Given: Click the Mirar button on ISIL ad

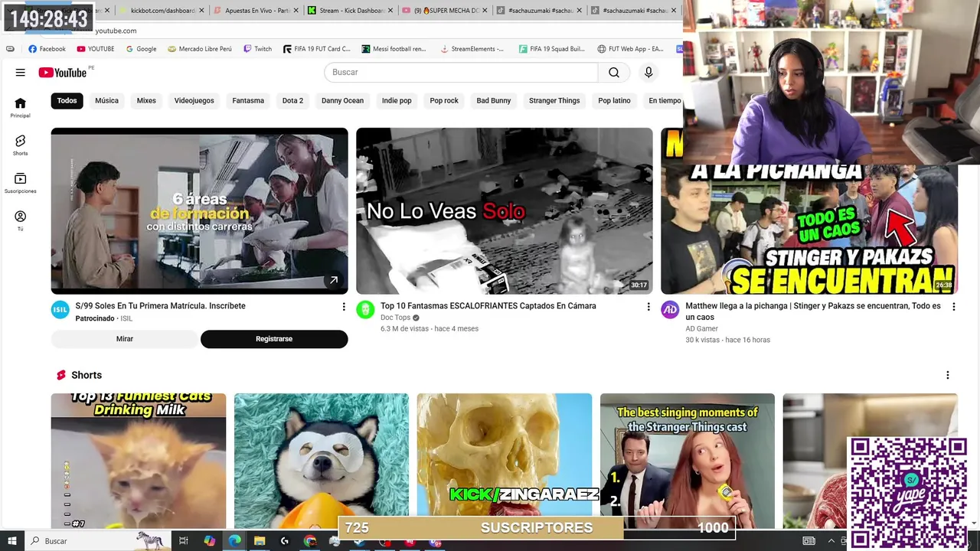Looking at the screenshot, I should click(125, 339).
